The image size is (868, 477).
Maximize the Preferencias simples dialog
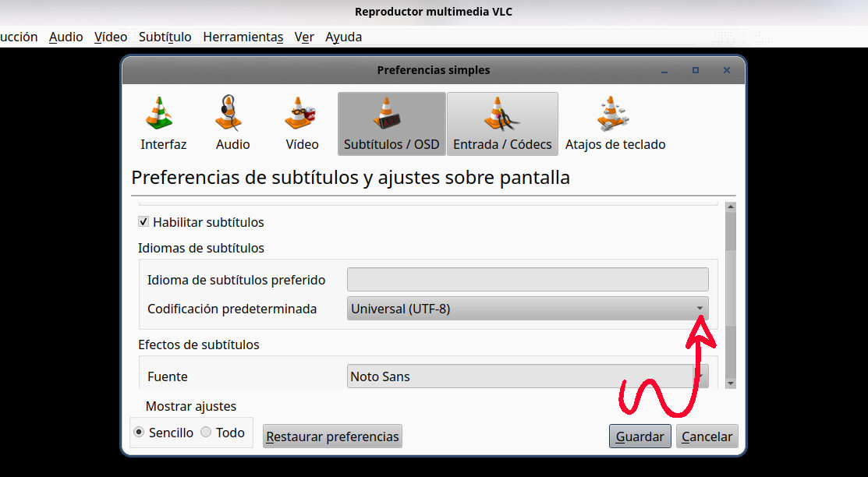tap(696, 70)
